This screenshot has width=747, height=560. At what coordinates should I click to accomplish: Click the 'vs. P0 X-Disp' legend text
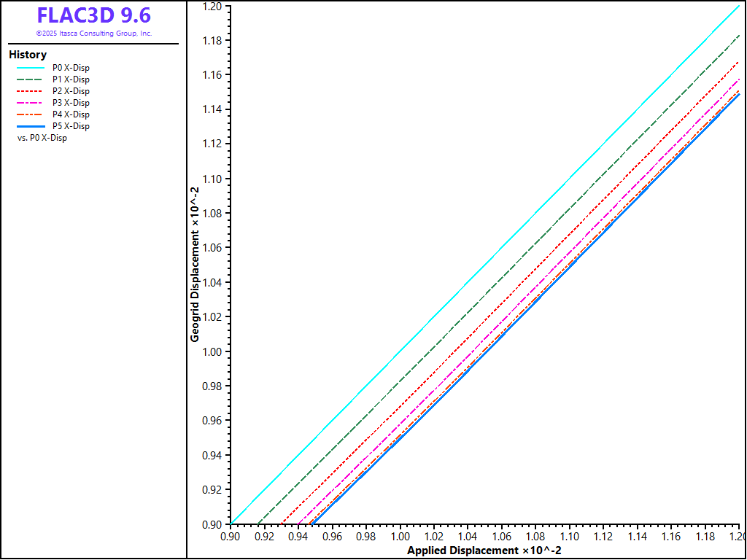[42, 138]
